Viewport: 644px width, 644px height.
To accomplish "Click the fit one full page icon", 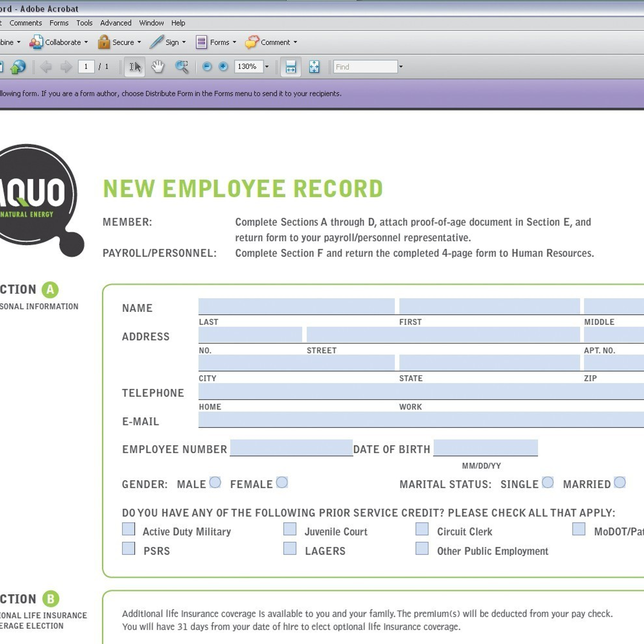I will (x=314, y=67).
